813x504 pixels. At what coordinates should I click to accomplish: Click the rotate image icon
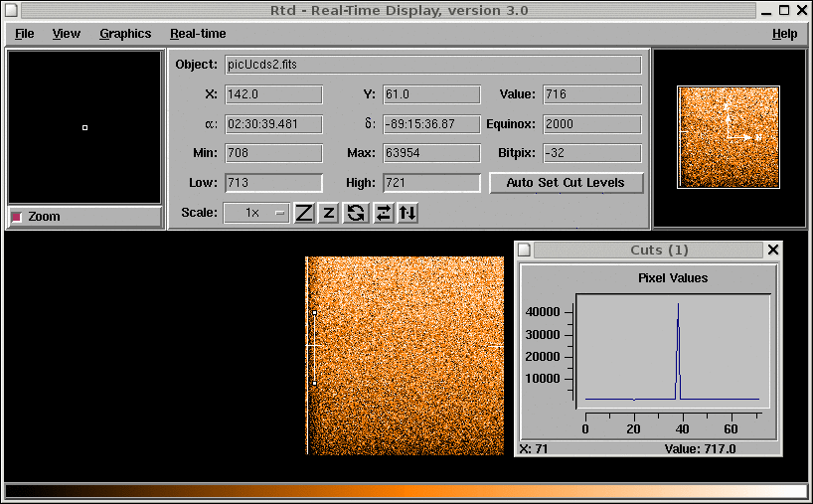click(x=356, y=213)
